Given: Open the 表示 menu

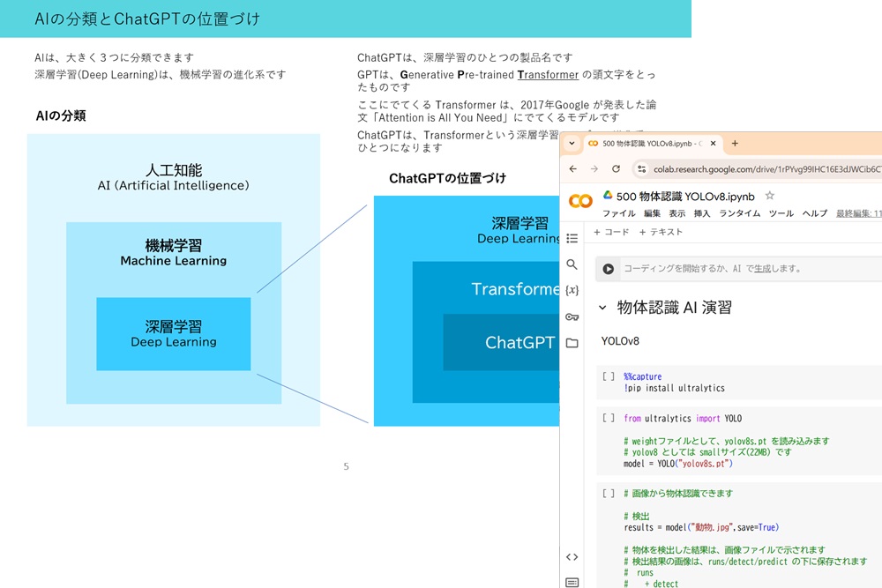Looking at the screenshot, I should tap(676, 213).
